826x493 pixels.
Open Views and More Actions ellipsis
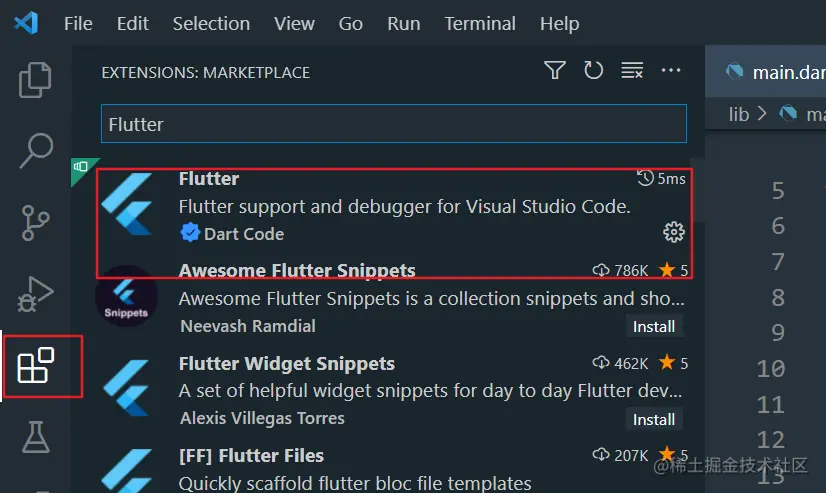[x=671, y=71]
